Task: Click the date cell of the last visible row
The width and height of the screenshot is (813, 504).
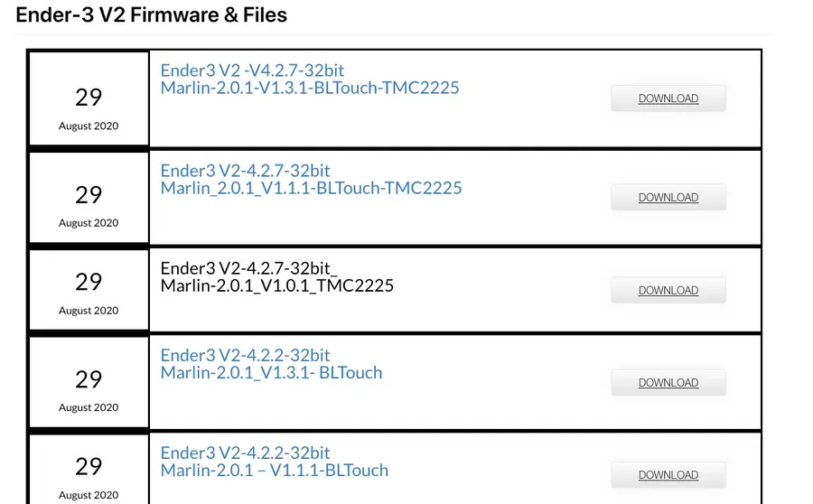Action: (89, 470)
